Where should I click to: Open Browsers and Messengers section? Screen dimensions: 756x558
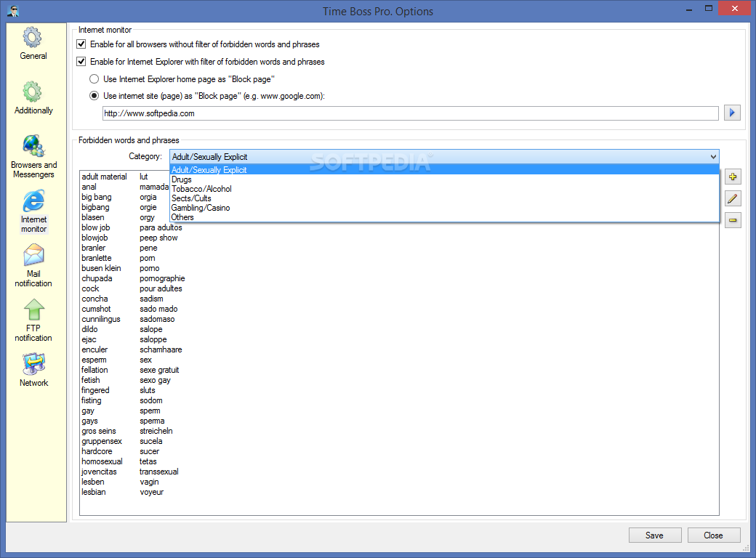point(33,157)
